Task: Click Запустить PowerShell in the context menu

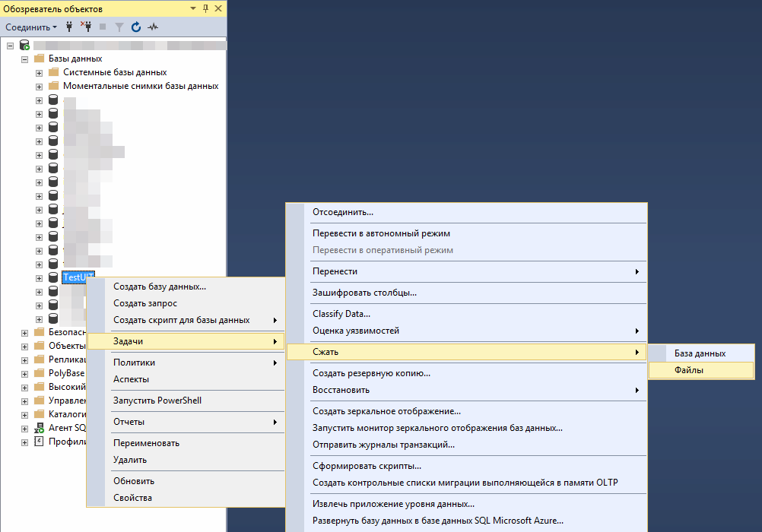Action: pyautogui.click(x=158, y=400)
